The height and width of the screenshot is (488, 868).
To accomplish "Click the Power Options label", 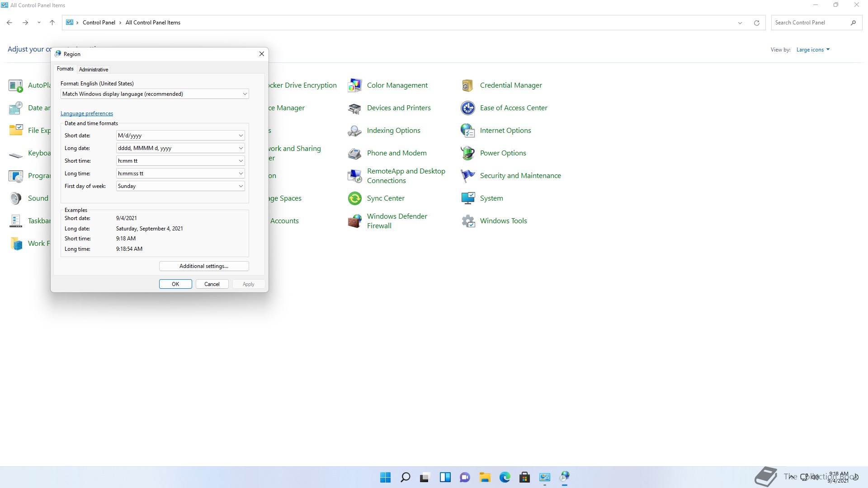I will pyautogui.click(x=503, y=153).
